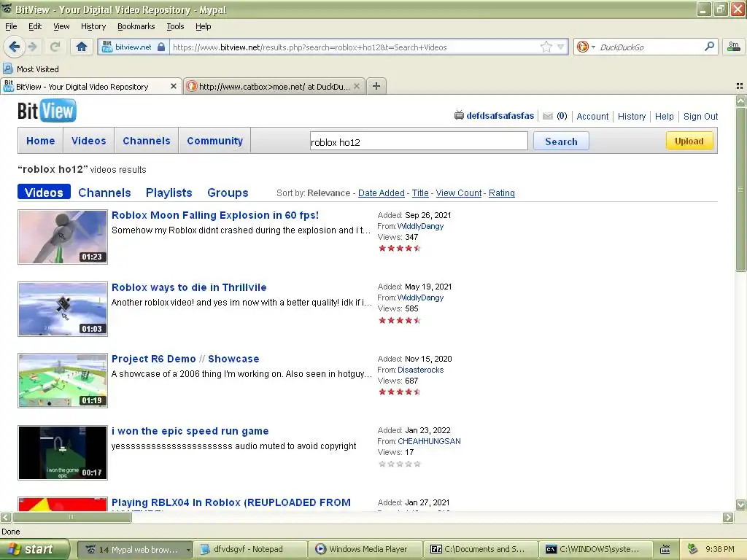747x560 pixels.
Task: Open Playing RBLX04 In Roblox title link
Action: coord(231,502)
